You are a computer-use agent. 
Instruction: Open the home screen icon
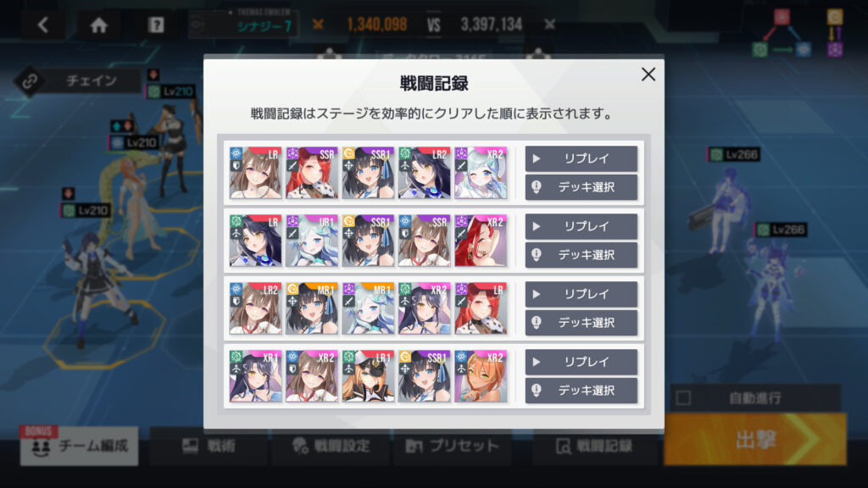coord(99,25)
